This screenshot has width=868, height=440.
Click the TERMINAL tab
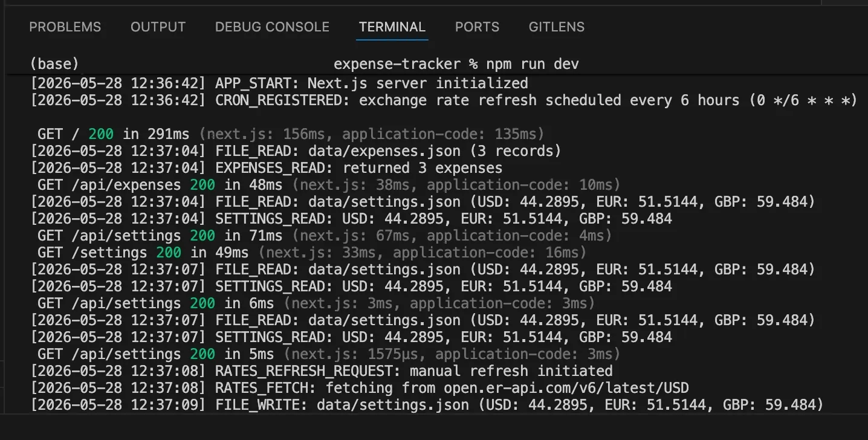click(x=392, y=27)
